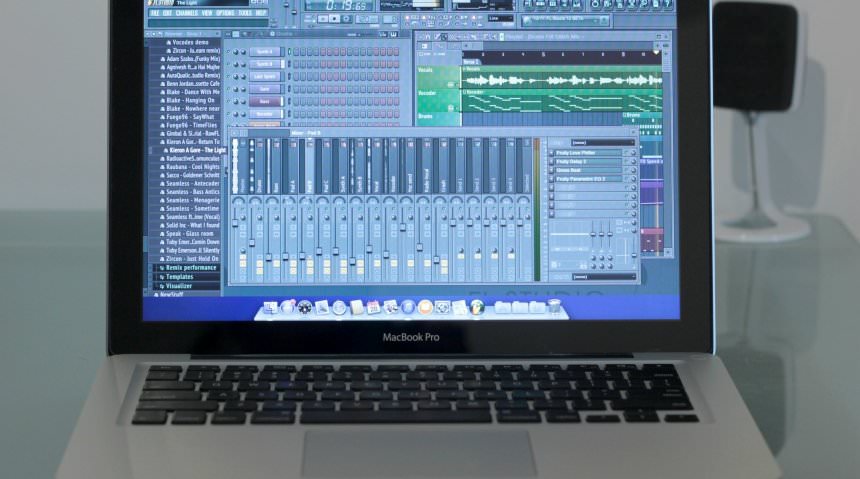This screenshot has width=860, height=479.
Task: Open the EDIT menu
Action: [x=167, y=13]
